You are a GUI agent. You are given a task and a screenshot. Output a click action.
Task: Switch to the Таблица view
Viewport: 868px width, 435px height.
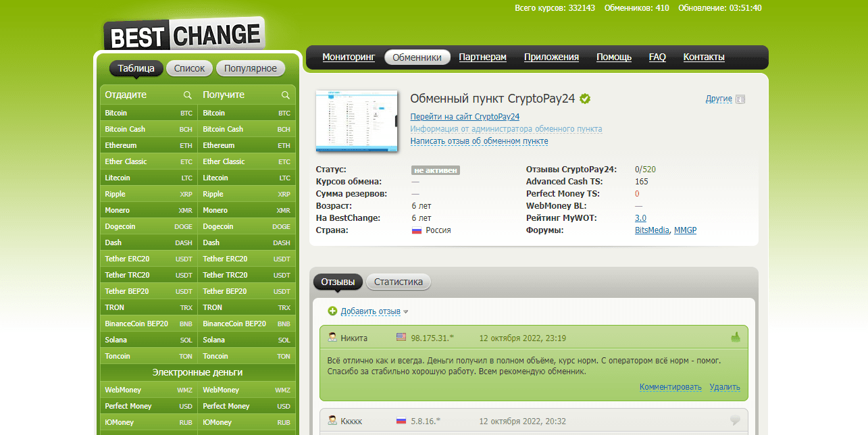coord(136,68)
